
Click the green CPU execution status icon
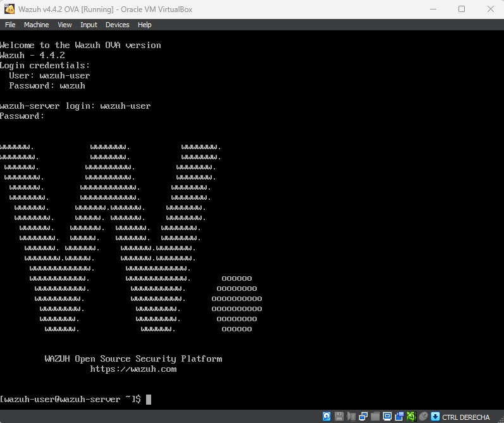[412, 417]
